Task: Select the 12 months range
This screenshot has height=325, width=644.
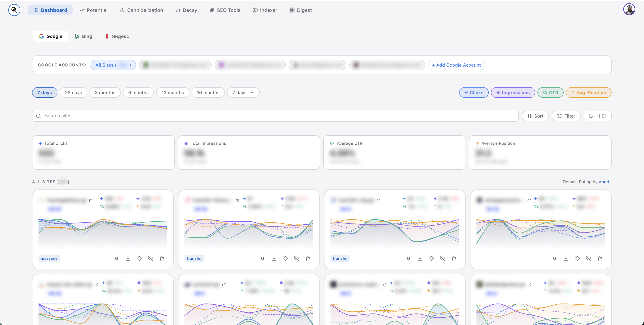Action: (x=173, y=92)
